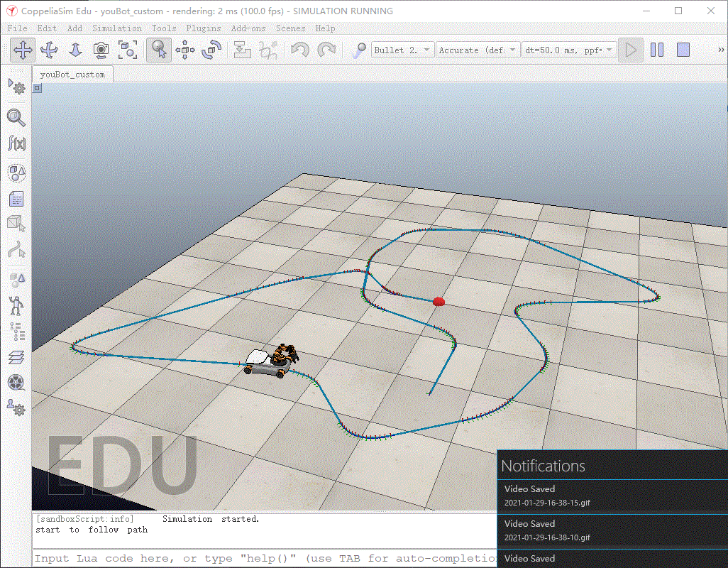728x568 pixels.
Task: Open the video recorder from sidebar
Action: click(x=17, y=383)
